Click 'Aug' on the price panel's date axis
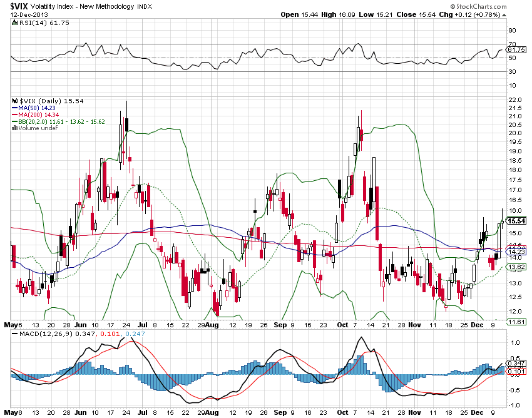Image resolution: width=532 pixels, height=418 pixels. click(212, 325)
